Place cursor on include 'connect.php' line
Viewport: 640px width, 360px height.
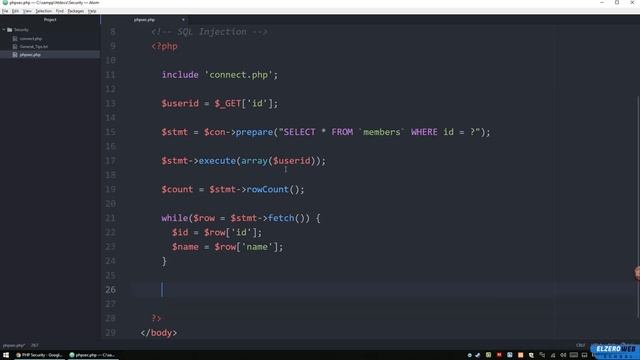pos(220,75)
